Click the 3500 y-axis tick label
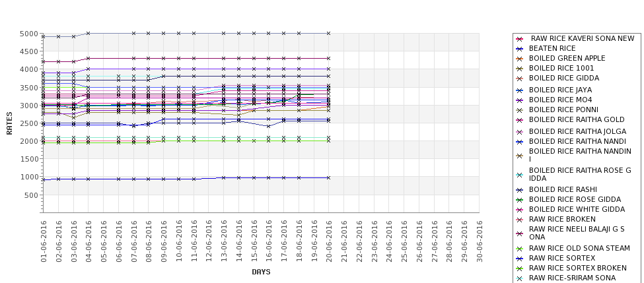 pyautogui.click(x=29, y=87)
